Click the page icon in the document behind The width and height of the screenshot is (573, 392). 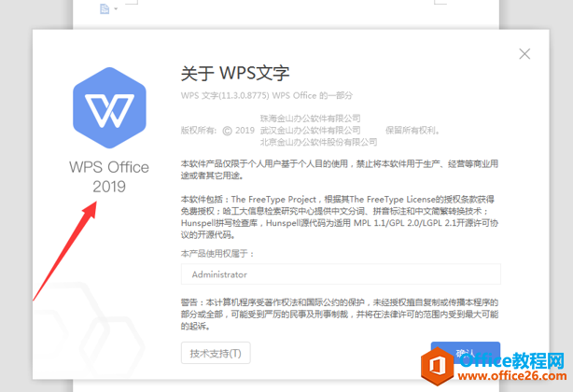pos(105,8)
